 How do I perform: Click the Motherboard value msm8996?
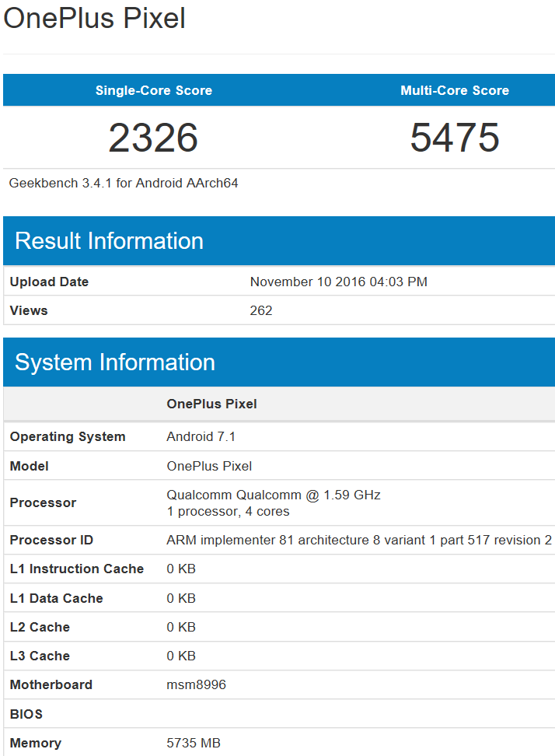coord(196,684)
